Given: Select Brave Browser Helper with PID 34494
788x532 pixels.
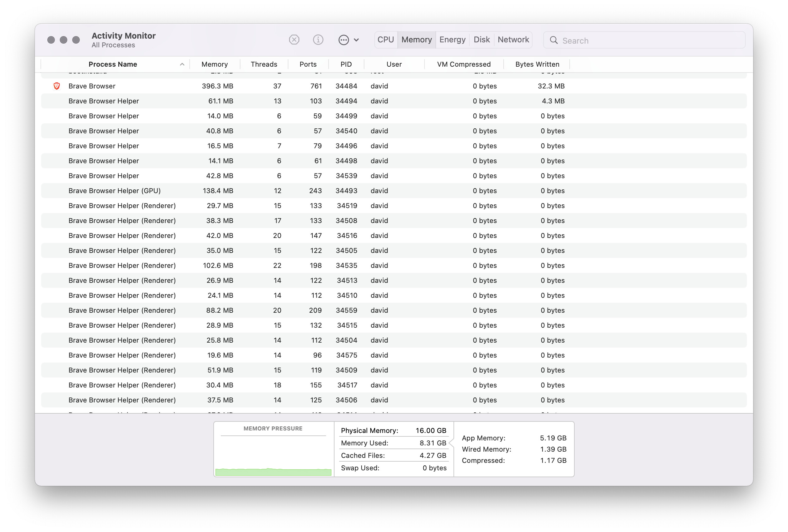Looking at the screenshot, I should click(394, 101).
